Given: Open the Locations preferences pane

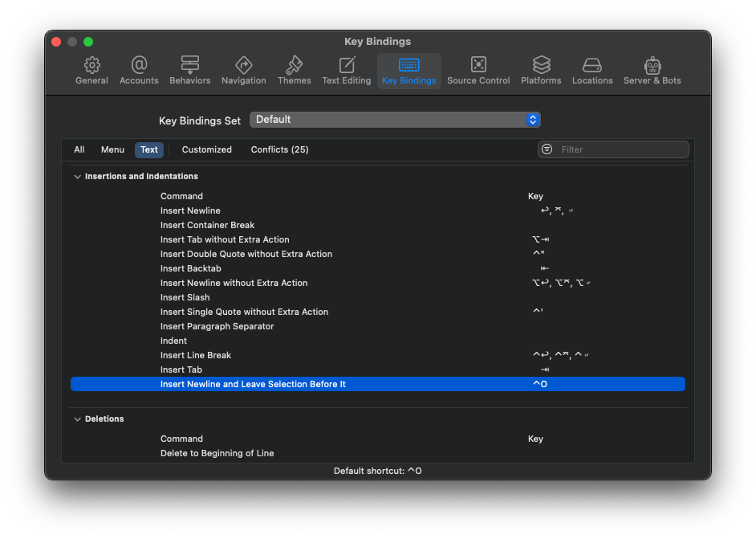Looking at the screenshot, I should pyautogui.click(x=592, y=70).
